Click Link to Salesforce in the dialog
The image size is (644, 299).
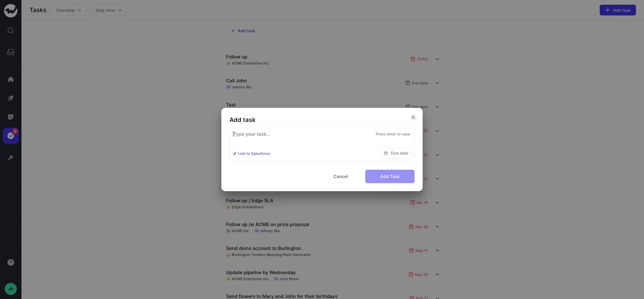pyautogui.click(x=252, y=154)
